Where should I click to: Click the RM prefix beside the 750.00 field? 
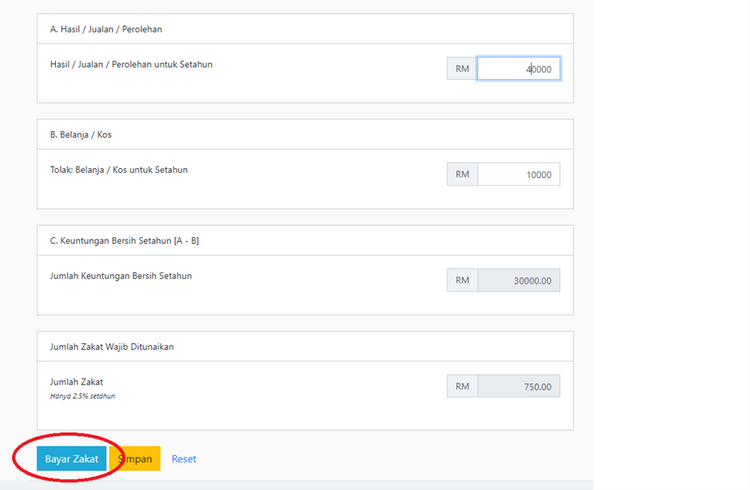point(462,386)
